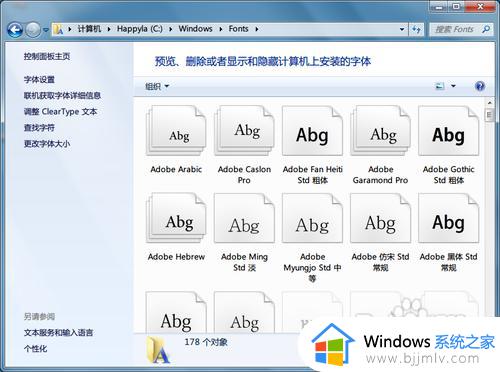Click the Fonts folder icon in address bar
500x372 pixels.
pos(58,29)
